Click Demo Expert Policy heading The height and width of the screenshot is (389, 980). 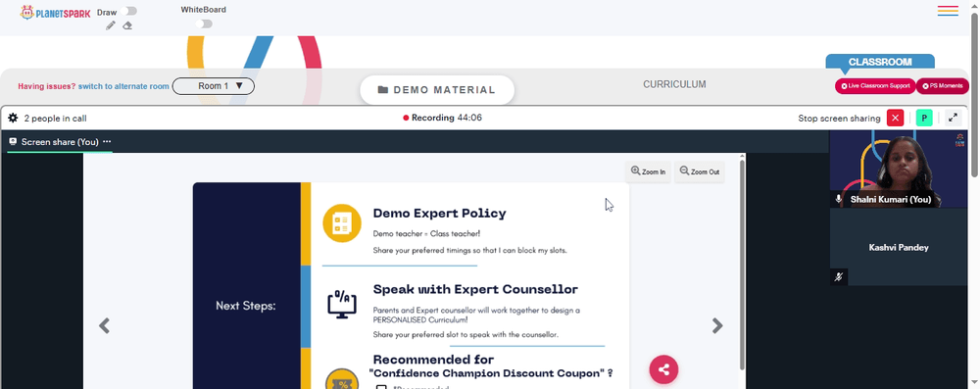439,214
